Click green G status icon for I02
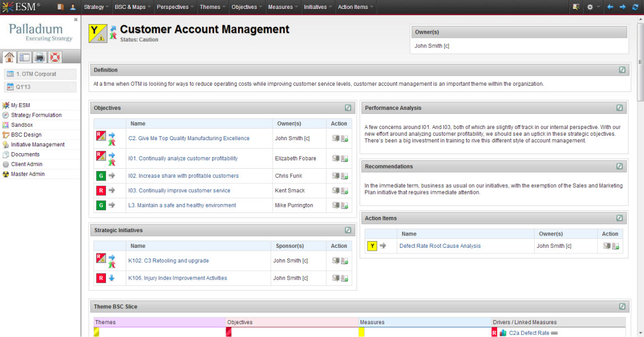 (x=100, y=176)
